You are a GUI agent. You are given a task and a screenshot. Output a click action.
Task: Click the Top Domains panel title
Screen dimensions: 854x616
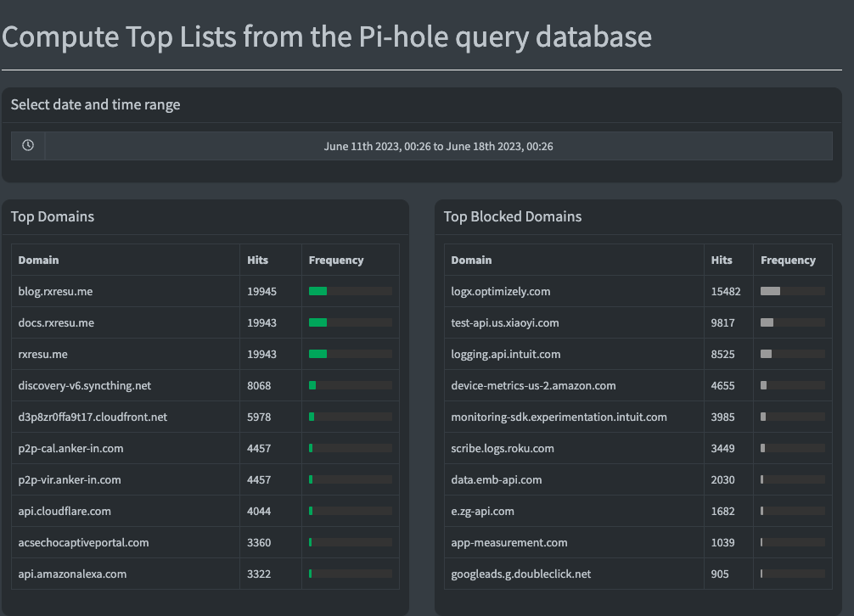[x=52, y=216]
